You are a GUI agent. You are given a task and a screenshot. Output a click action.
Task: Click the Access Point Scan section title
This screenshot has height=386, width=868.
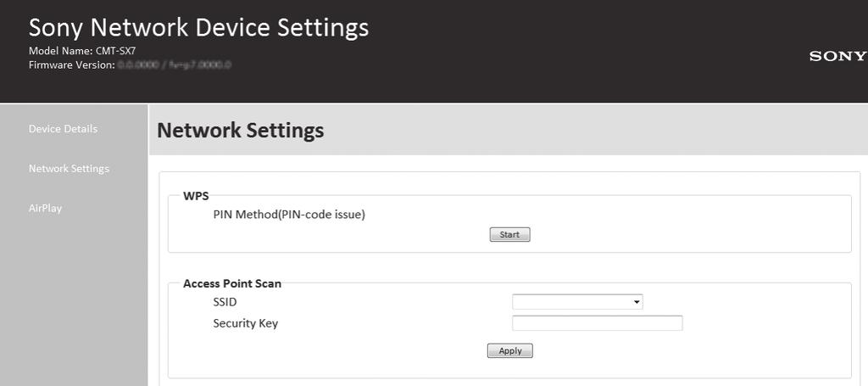click(x=232, y=283)
